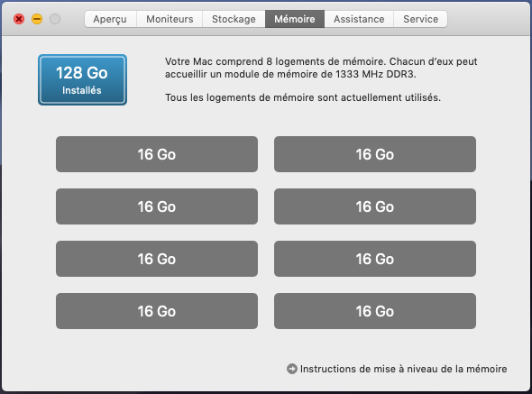Image resolution: width=532 pixels, height=394 pixels.
Task: Switch to the Service tab
Action: [421, 19]
